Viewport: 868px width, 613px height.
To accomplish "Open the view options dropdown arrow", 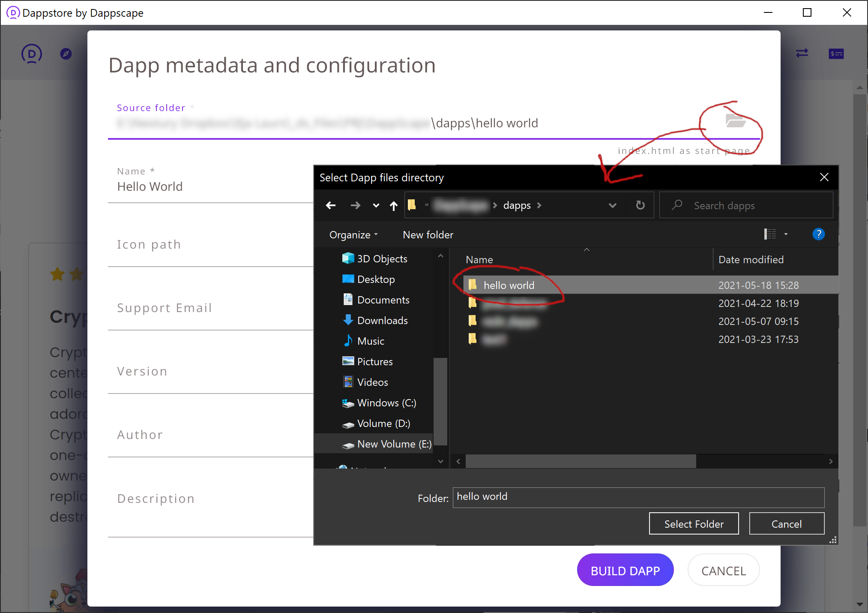I will pos(786,234).
